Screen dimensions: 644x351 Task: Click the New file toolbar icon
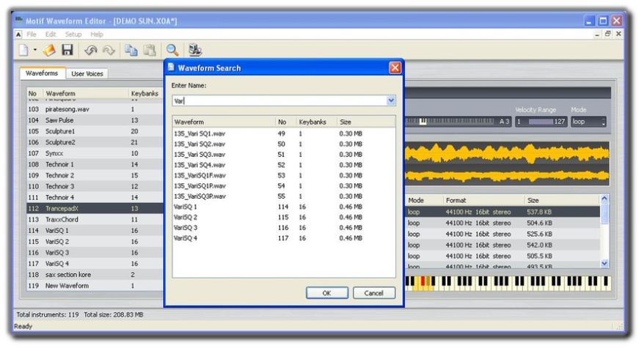point(23,50)
